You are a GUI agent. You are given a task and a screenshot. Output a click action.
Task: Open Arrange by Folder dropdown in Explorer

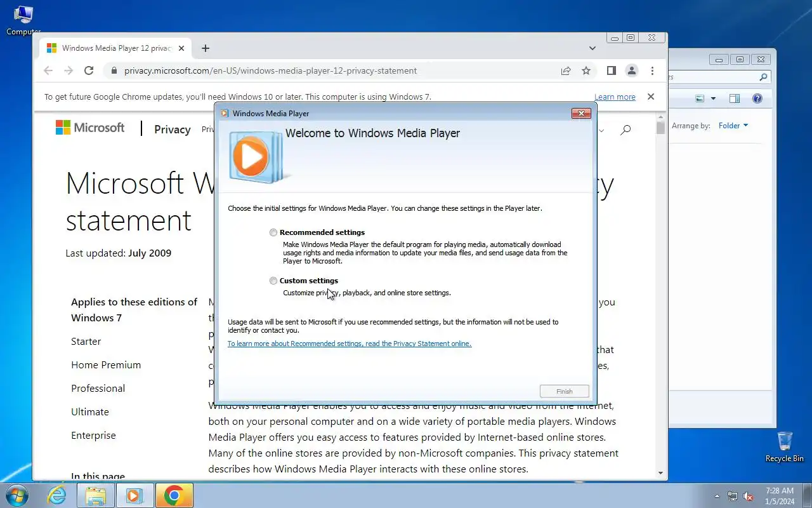(x=733, y=126)
